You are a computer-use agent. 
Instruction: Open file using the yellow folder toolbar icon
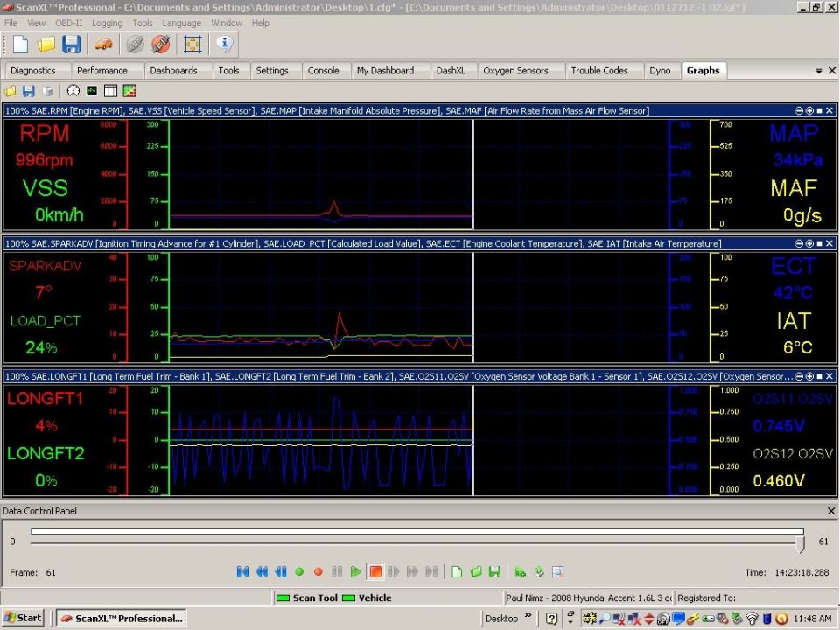(x=46, y=45)
